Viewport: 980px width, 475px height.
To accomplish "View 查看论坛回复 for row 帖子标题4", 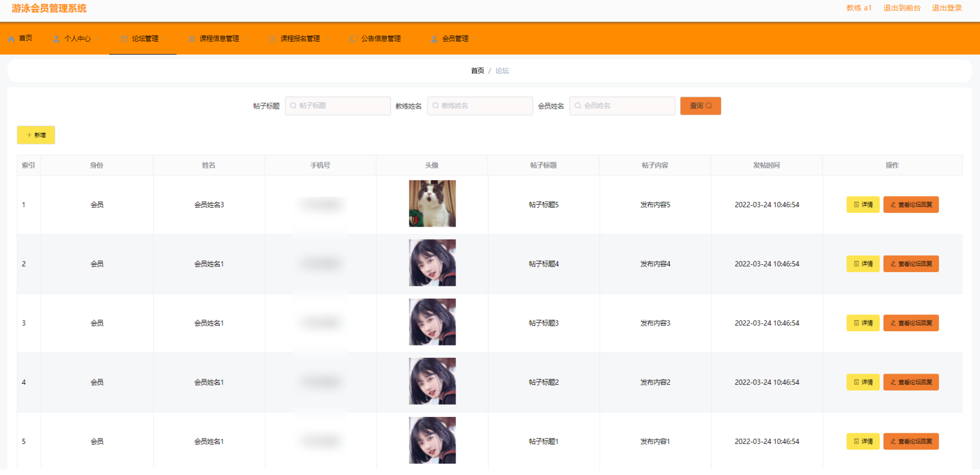I will pyautogui.click(x=911, y=264).
